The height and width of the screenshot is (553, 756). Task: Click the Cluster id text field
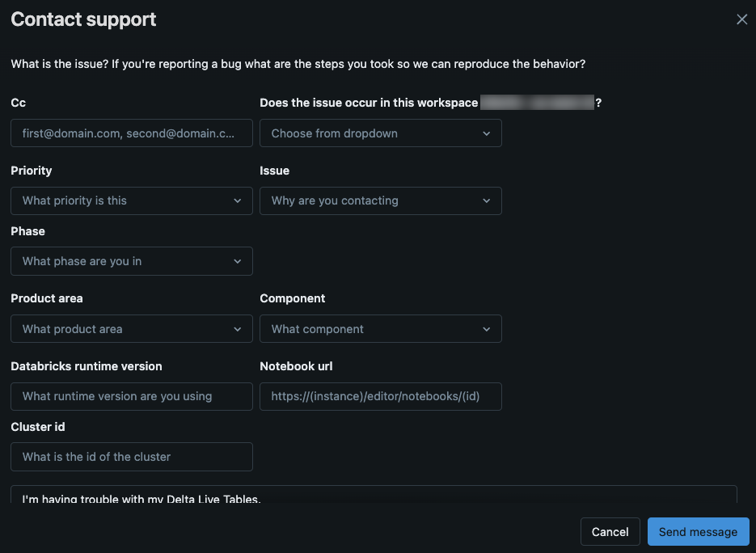click(132, 457)
